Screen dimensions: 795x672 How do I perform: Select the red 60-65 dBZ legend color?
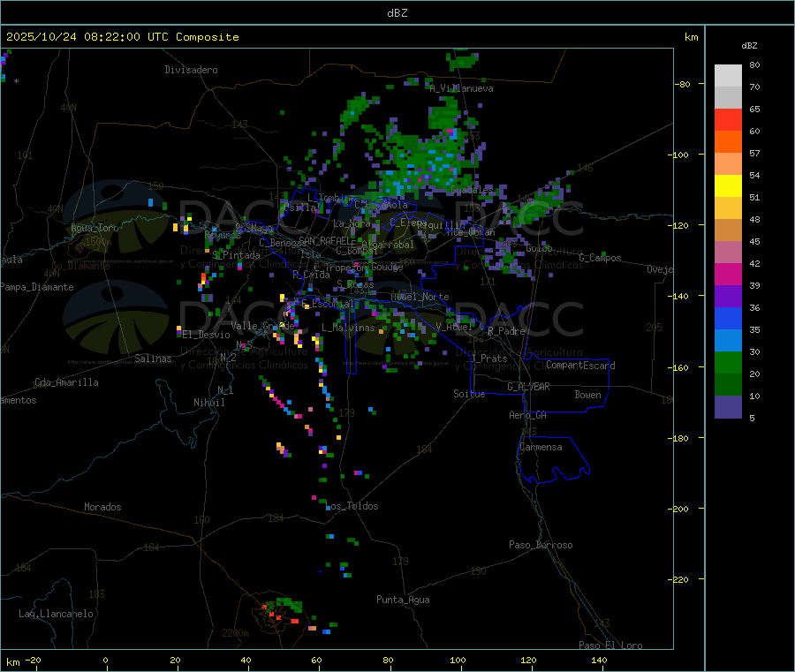pos(728,119)
